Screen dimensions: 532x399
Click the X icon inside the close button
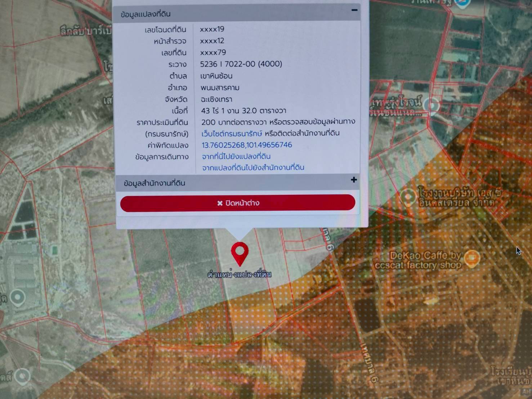pos(220,203)
